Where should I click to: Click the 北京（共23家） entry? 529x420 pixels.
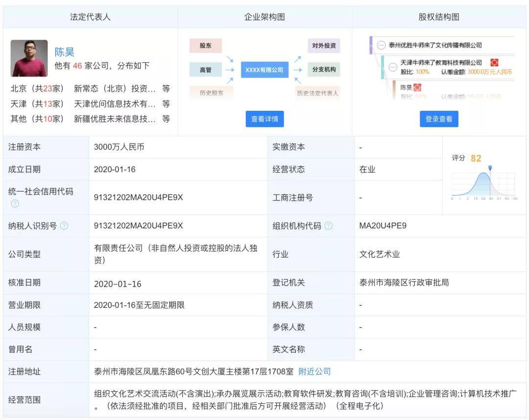(x=37, y=88)
